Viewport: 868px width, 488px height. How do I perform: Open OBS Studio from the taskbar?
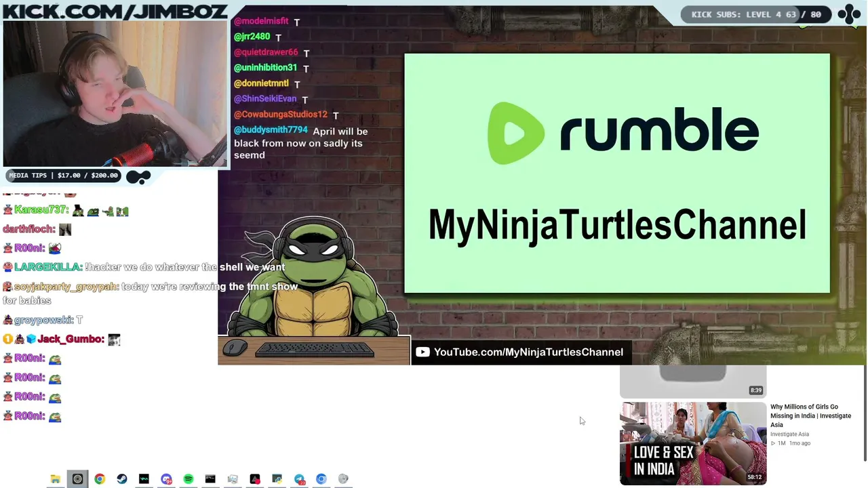(77, 479)
